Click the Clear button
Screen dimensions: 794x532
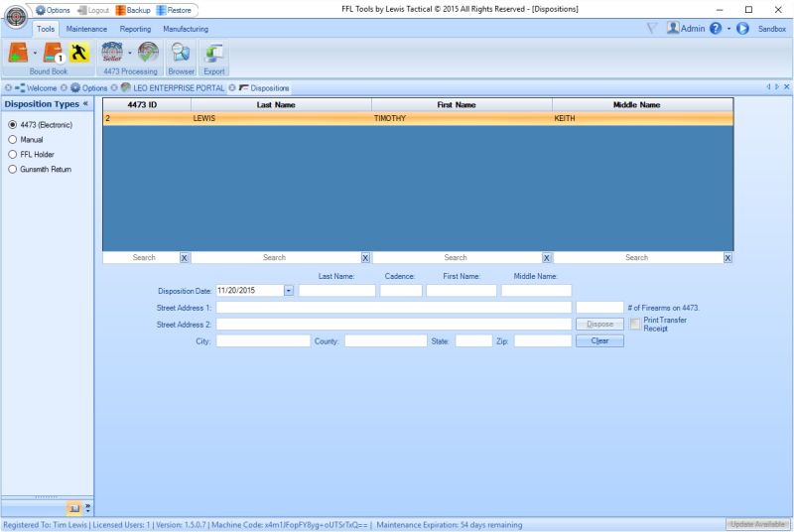tap(599, 341)
